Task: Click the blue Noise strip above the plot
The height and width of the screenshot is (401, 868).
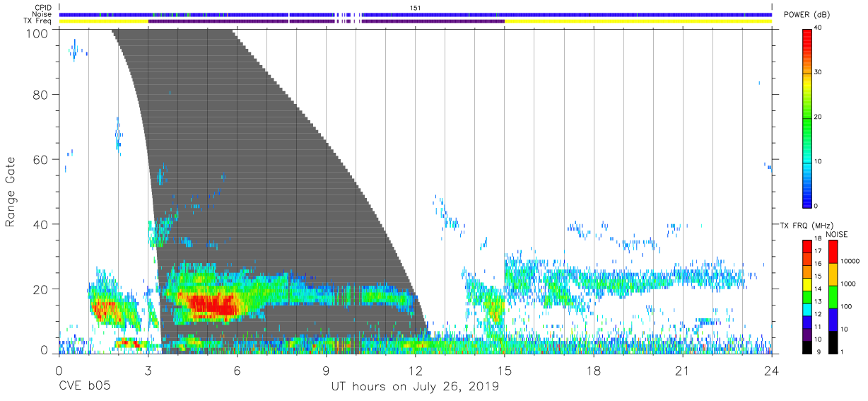Action: (x=416, y=14)
